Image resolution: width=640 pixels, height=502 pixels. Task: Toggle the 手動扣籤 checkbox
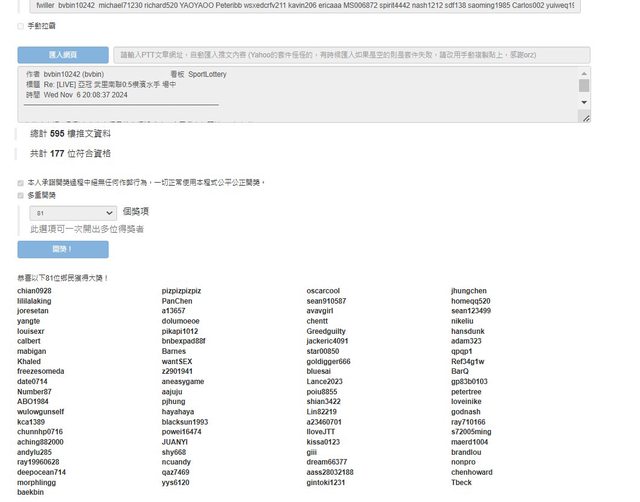coord(22,26)
